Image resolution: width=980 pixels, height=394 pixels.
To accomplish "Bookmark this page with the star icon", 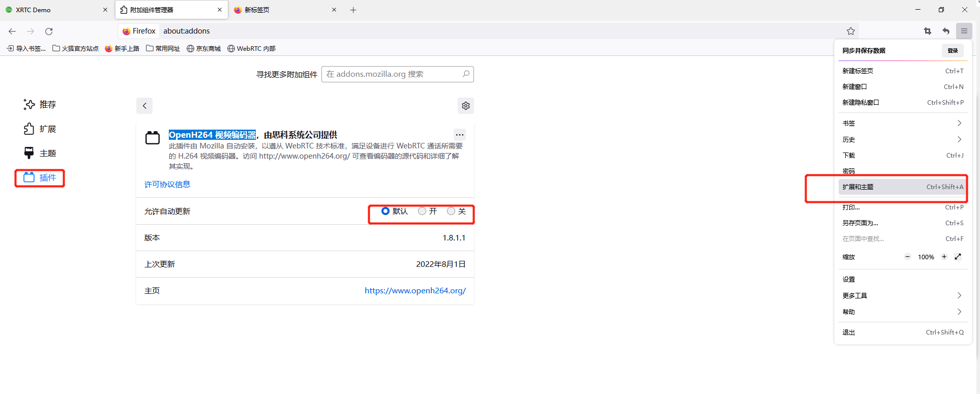I will pyautogui.click(x=851, y=31).
